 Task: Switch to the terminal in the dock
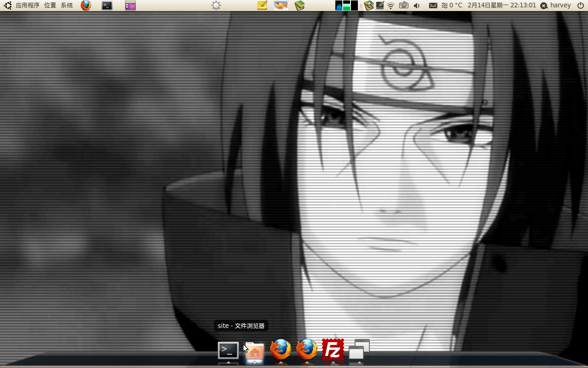point(228,351)
